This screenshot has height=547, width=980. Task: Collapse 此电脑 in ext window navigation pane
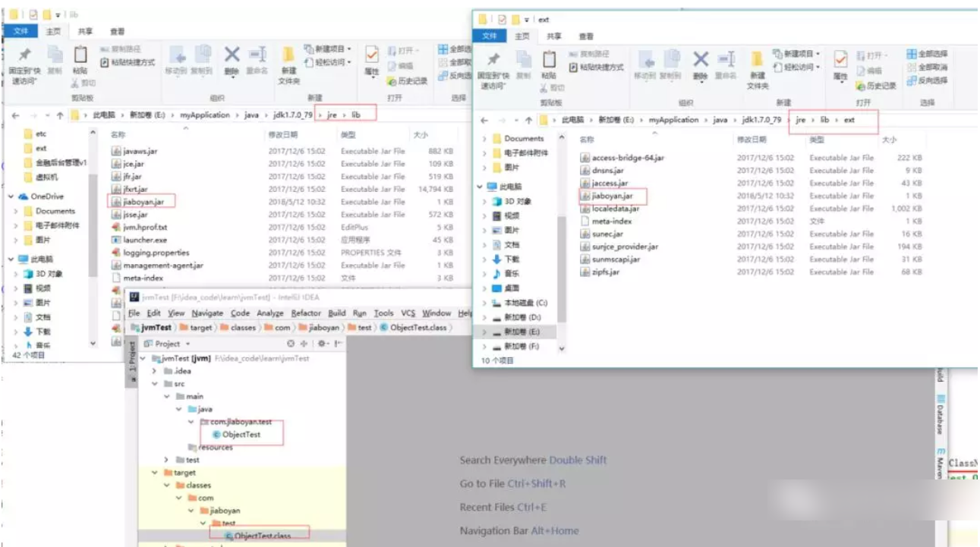point(480,187)
